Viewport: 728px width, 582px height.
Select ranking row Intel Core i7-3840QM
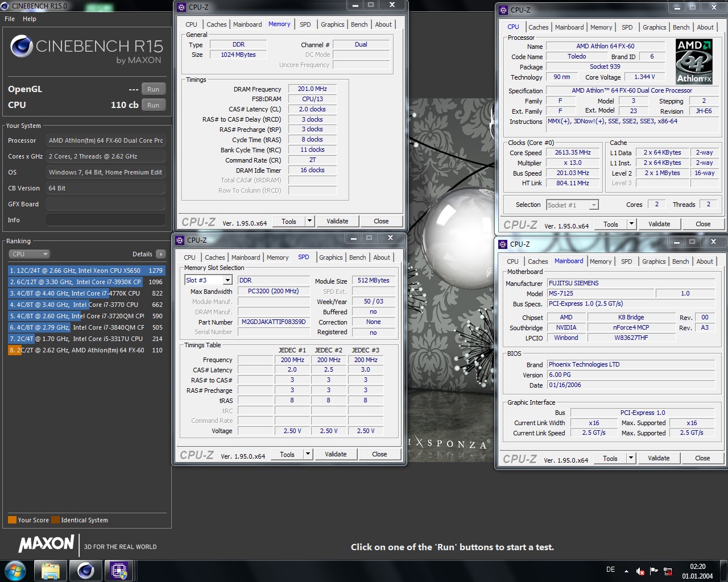86,327
